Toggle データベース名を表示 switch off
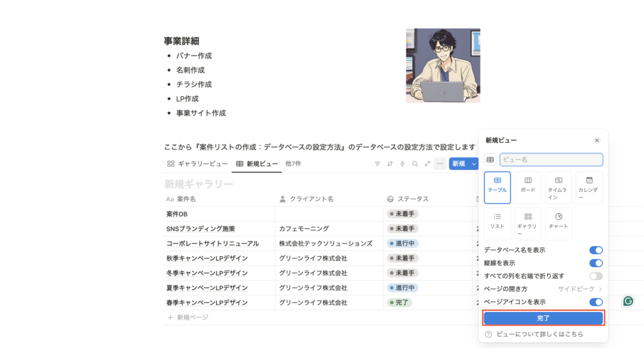The width and height of the screenshot is (644, 348). 596,250
